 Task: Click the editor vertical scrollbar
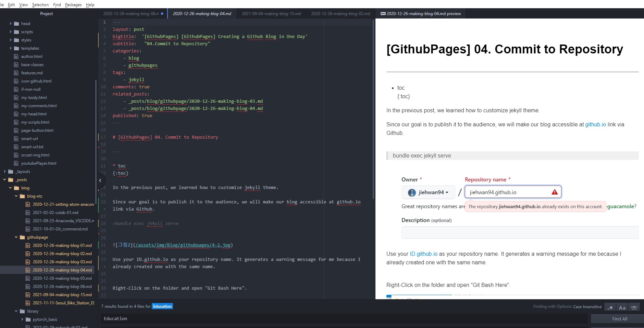pos(373,110)
